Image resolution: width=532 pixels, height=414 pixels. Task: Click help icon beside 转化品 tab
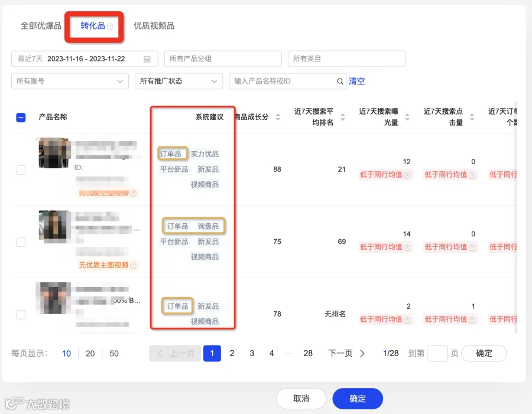(110, 27)
